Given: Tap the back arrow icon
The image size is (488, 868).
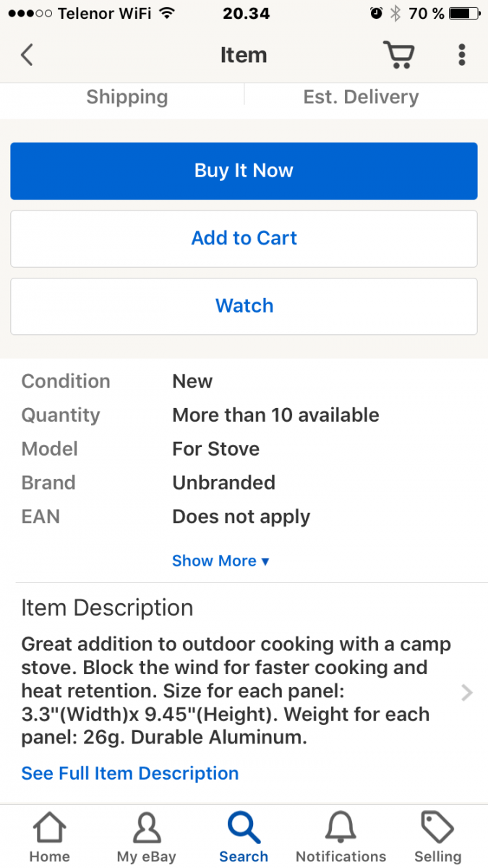Looking at the screenshot, I should pyautogui.click(x=27, y=55).
